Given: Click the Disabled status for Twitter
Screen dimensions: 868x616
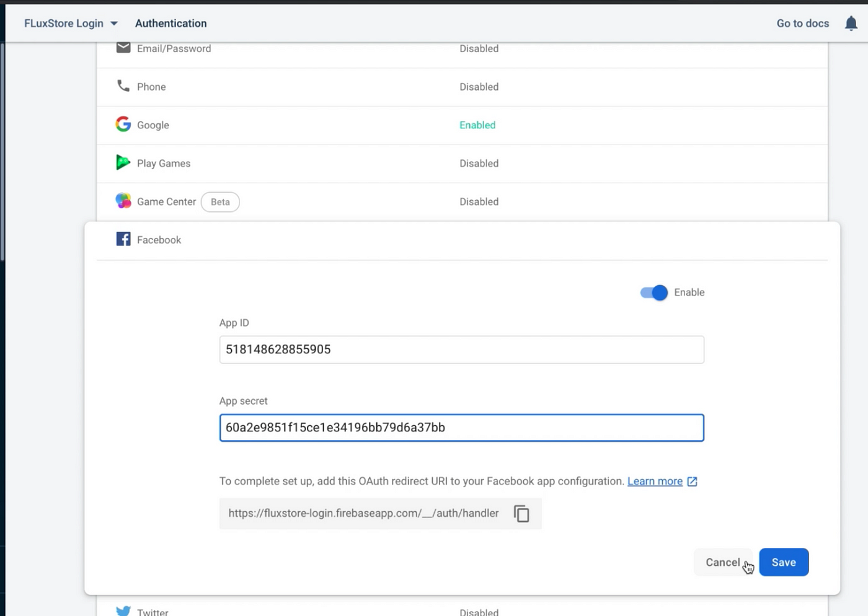Looking at the screenshot, I should click(479, 612).
